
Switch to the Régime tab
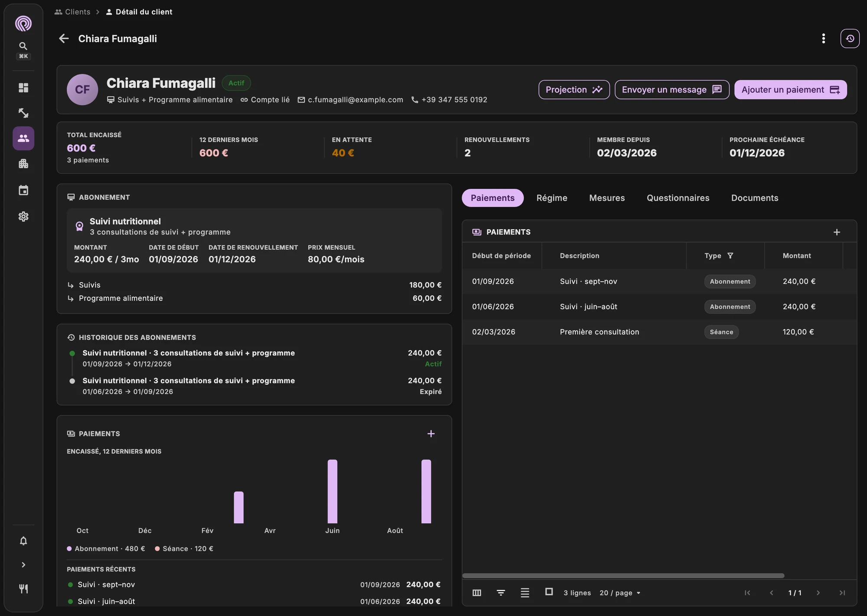click(x=552, y=198)
